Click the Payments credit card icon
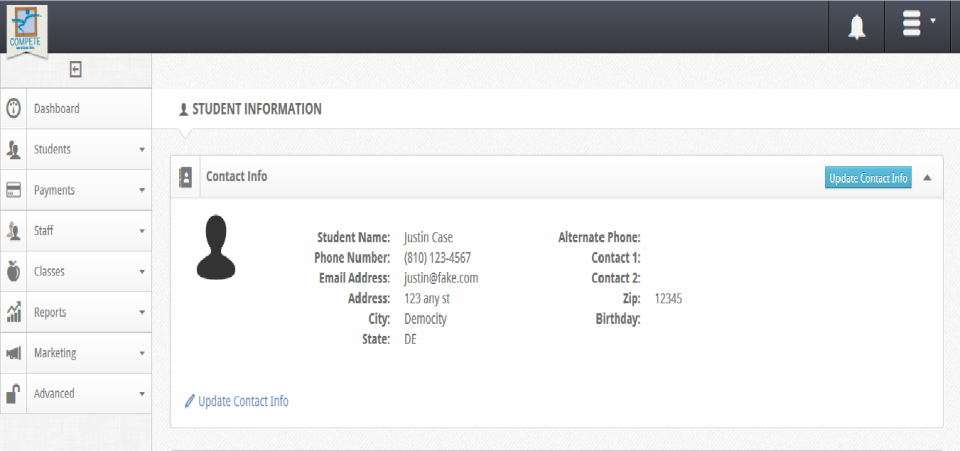This screenshot has width=960, height=451. (x=14, y=190)
